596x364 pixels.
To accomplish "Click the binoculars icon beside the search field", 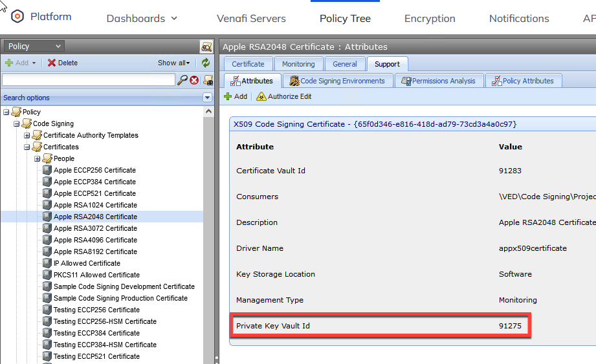I will [x=208, y=80].
